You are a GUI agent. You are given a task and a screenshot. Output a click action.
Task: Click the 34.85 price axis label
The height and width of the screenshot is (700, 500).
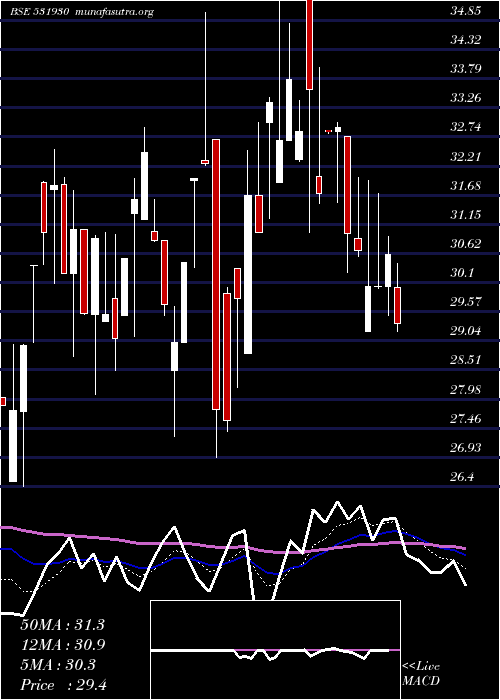tap(466, 11)
